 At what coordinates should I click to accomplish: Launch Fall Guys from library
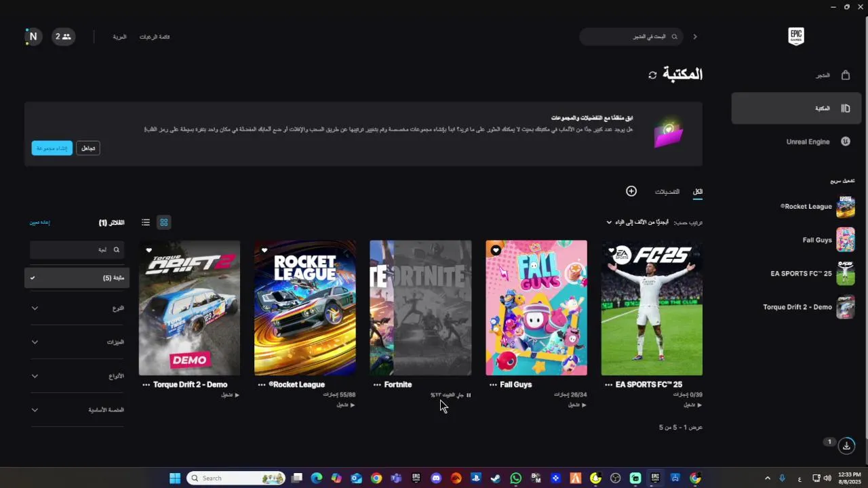click(x=577, y=405)
